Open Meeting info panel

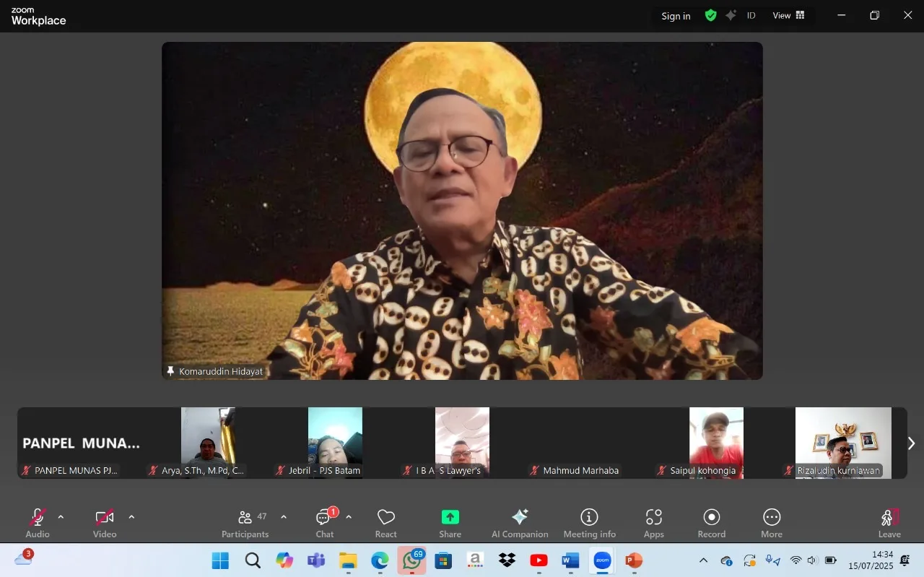[589, 523]
